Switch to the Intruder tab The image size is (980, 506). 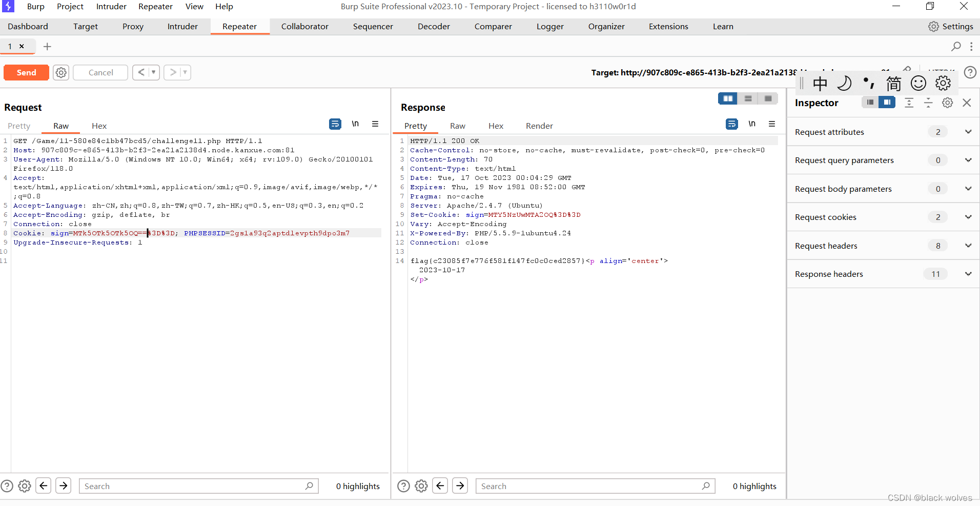[x=182, y=27]
